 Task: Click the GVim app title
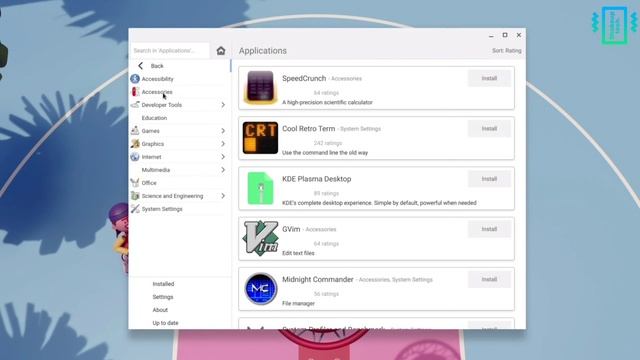pos(291,229)
